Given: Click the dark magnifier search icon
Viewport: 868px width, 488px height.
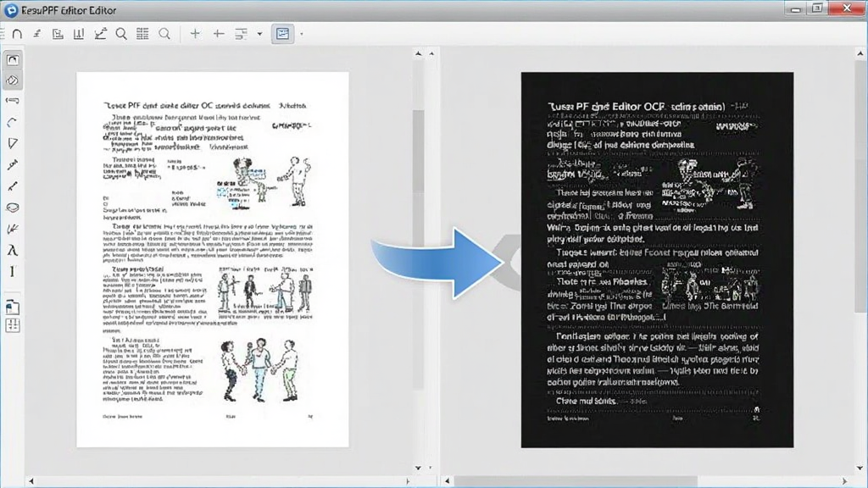Looking at the screenshot, I should (x=121, y=34).
